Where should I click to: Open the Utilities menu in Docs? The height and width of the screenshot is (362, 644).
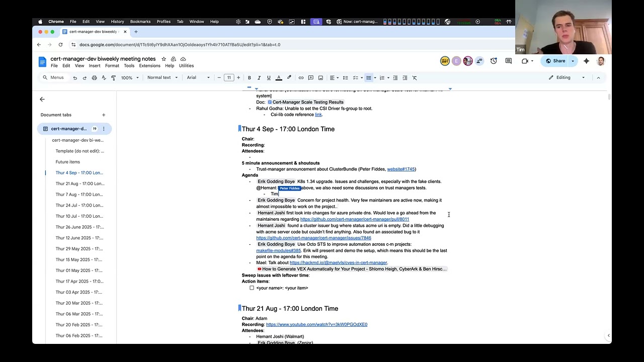[x=186, y=66]
